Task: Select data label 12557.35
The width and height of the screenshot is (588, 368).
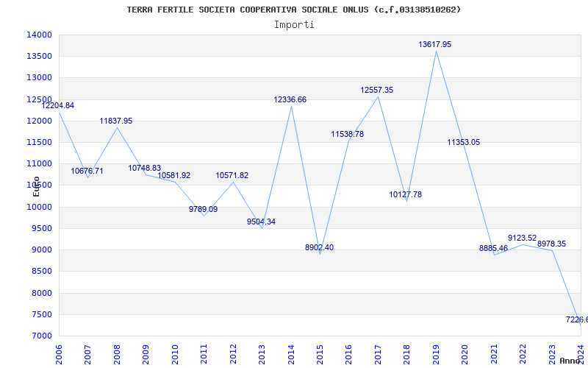Action: click(377, 90)
